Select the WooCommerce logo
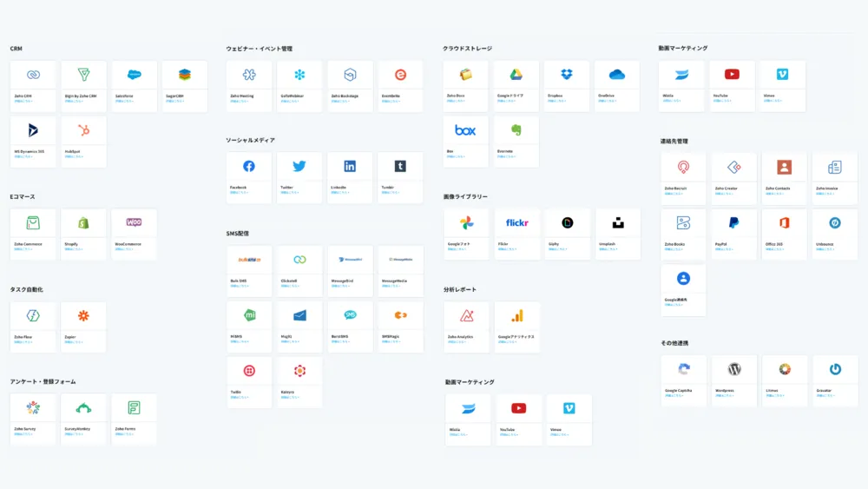868x489 pixels. [x=134, y=222]
